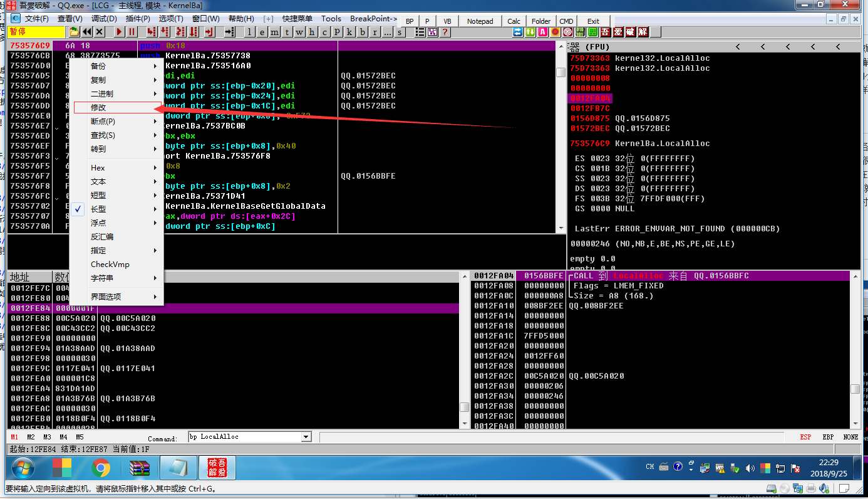Select memory slot M5
Image resolution: width=868 pixels, height=499 pixels.
coord(80,437)
